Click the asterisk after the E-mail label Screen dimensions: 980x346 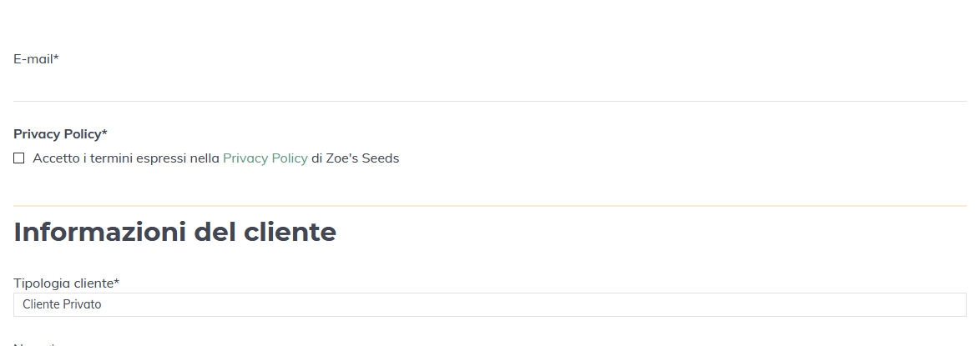[56, 58]
